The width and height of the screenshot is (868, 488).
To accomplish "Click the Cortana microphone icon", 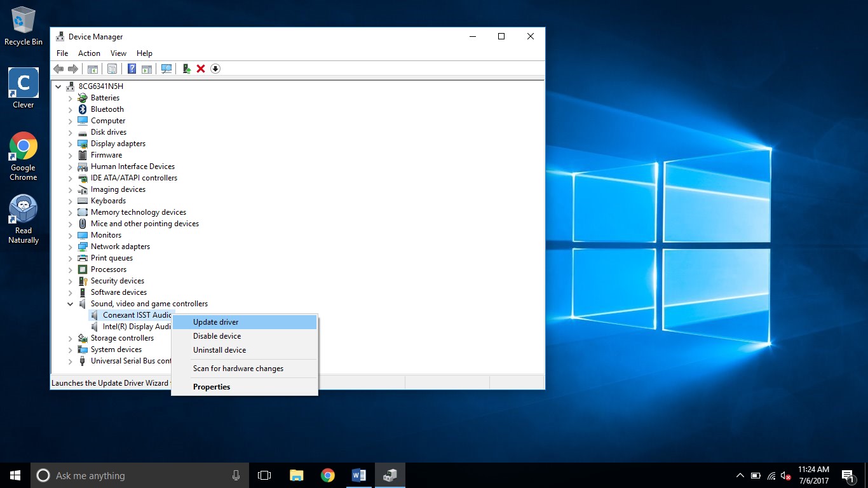I will coord(236,475).
